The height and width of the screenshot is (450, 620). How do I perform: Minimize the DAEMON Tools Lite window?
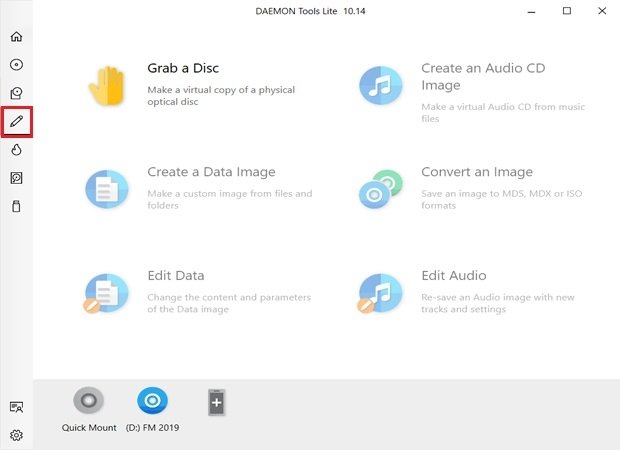531,11
